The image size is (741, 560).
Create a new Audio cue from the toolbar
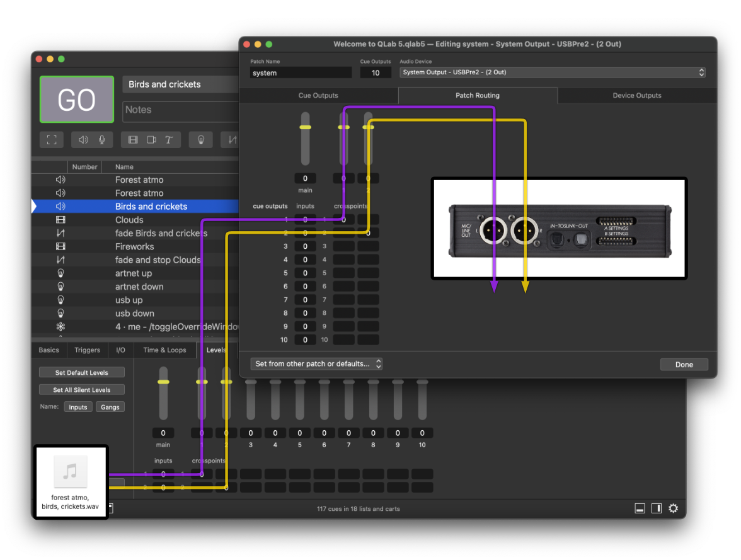click(x=83, y=139)
